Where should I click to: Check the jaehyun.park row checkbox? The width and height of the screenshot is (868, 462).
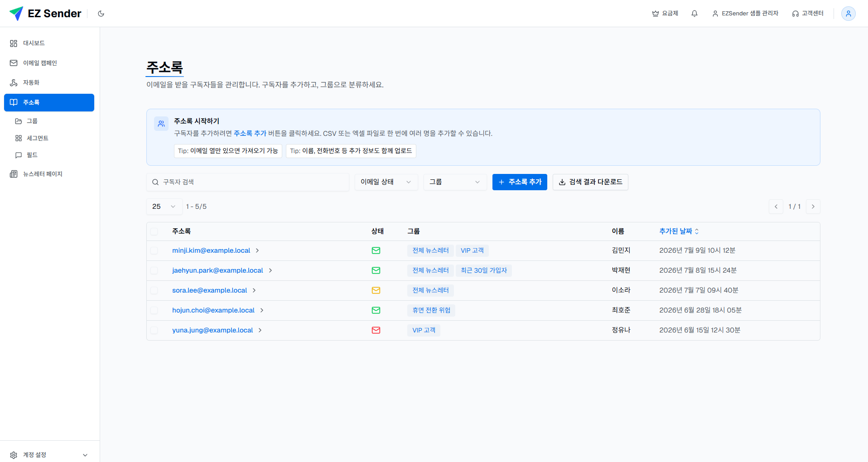click(x=154, y=270)
